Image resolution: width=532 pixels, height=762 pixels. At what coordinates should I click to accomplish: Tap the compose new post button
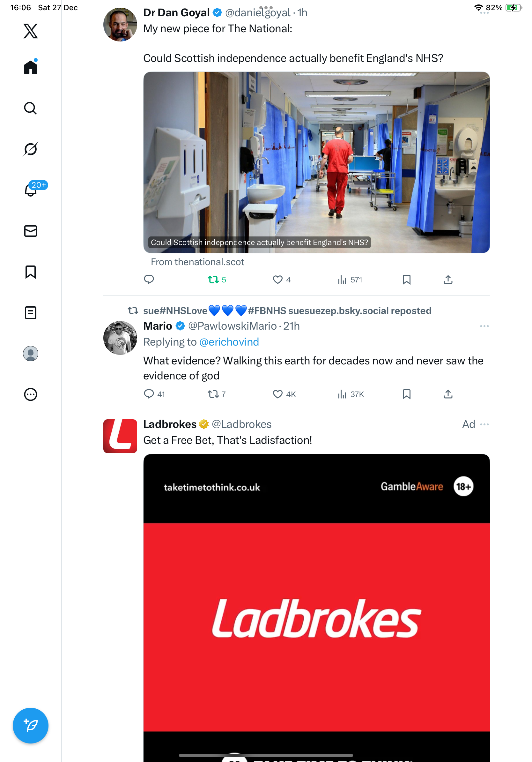pos(31,726)
